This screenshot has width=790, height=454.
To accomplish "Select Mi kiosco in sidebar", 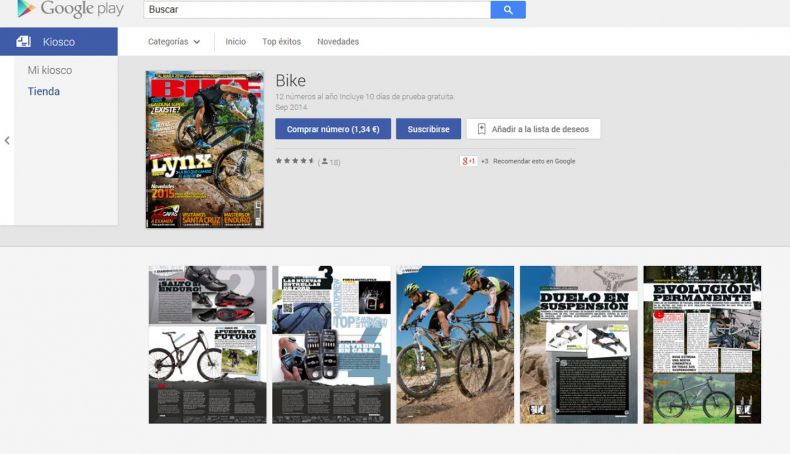I will pos(50,70).
